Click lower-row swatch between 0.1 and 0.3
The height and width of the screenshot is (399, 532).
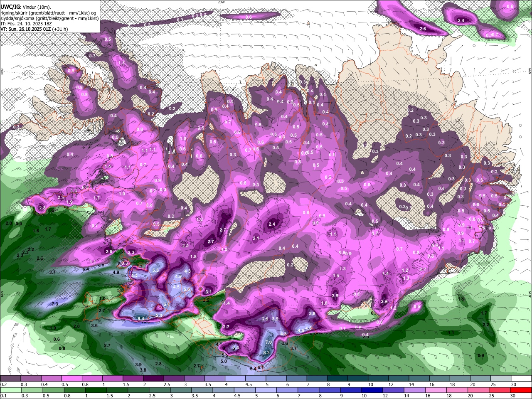point(10,390)
